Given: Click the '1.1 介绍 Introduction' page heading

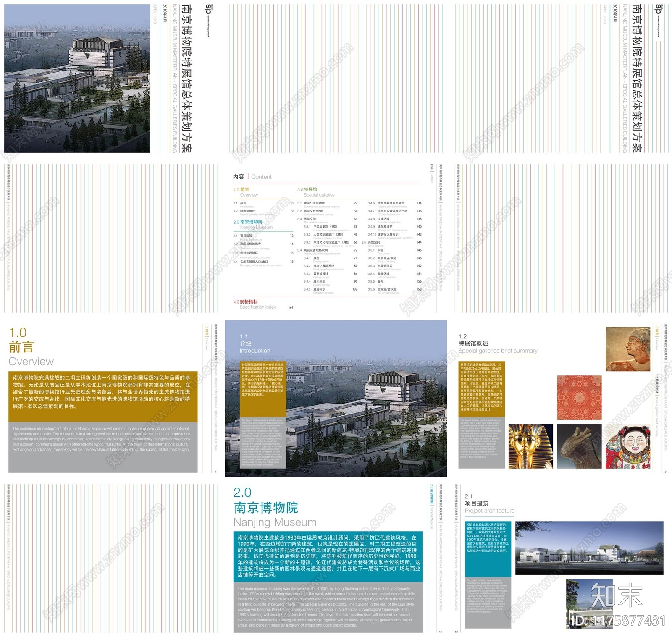Looking at the screenshot, I should tap(255, 343).
